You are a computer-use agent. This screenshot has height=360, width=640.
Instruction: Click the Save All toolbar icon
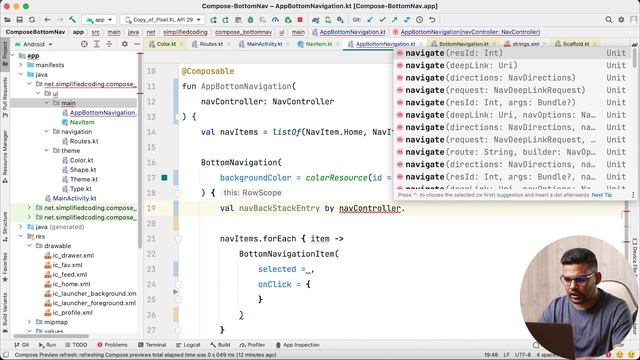point(19,20)
